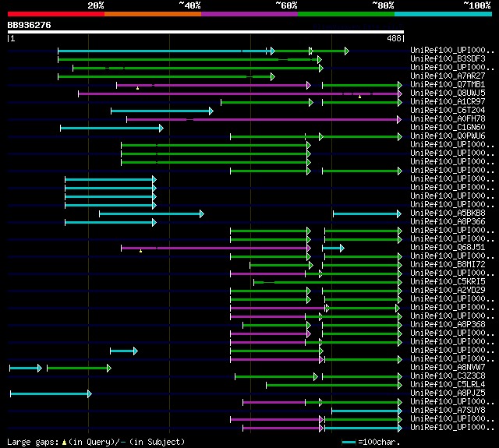Click the yellow query gap marker in Q7TMB1 row
The width and height of the screenshot is (499, 448).
click(137, 88)
